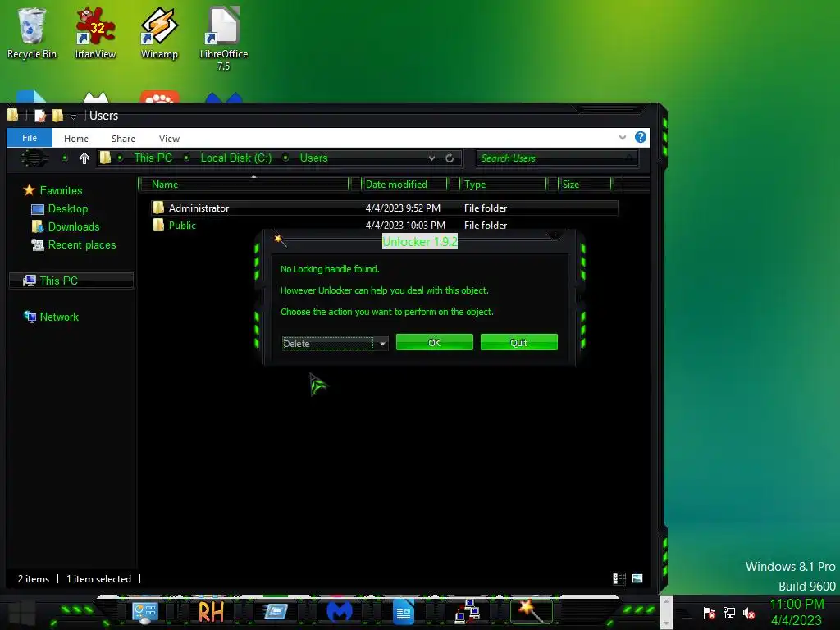The height and width of the screenshot is (630, 840).
Task: Open the Control Panel taskbar icon
Action: (144, 612)
